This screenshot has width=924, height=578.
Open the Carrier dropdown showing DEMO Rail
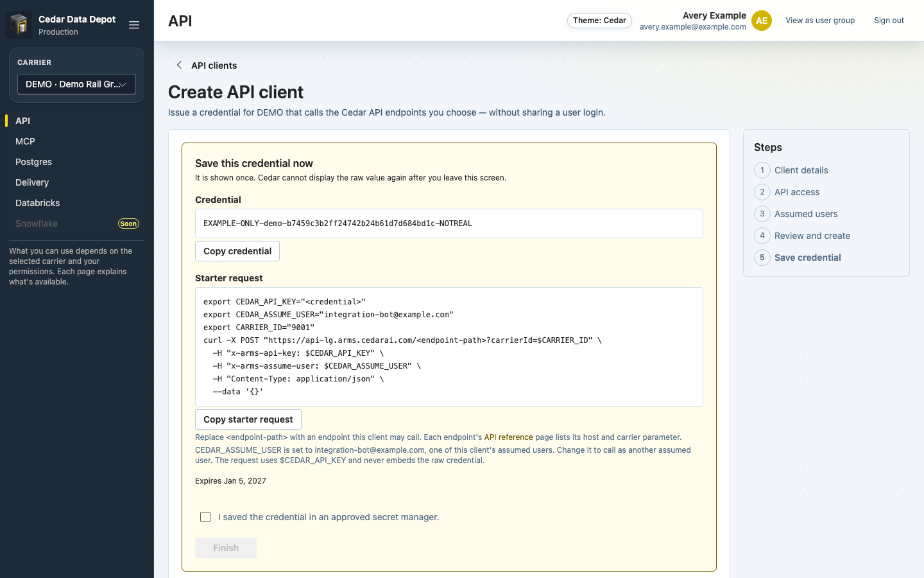point(76,84)
